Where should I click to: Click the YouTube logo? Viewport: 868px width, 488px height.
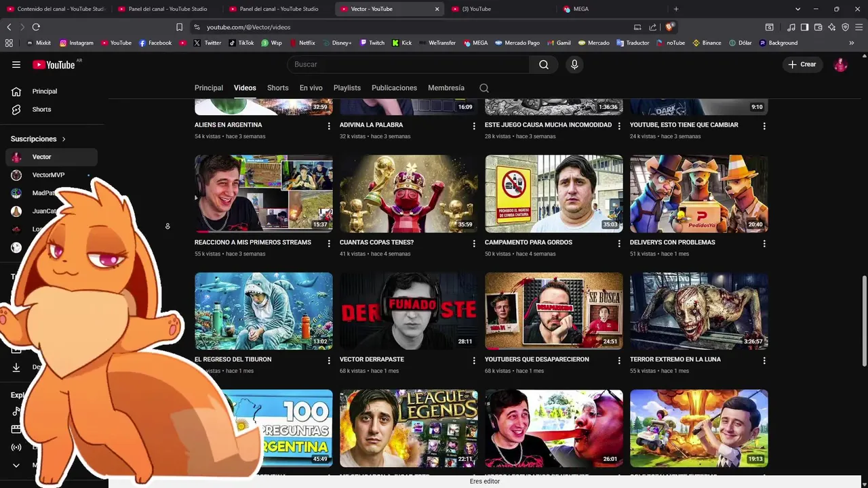pos(54,64)
